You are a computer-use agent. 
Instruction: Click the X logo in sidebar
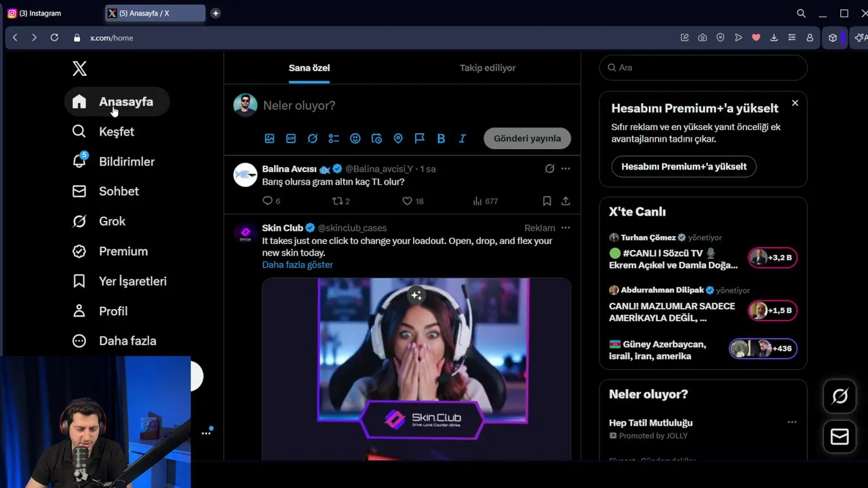pyautogui.click(x=79, y=68)
